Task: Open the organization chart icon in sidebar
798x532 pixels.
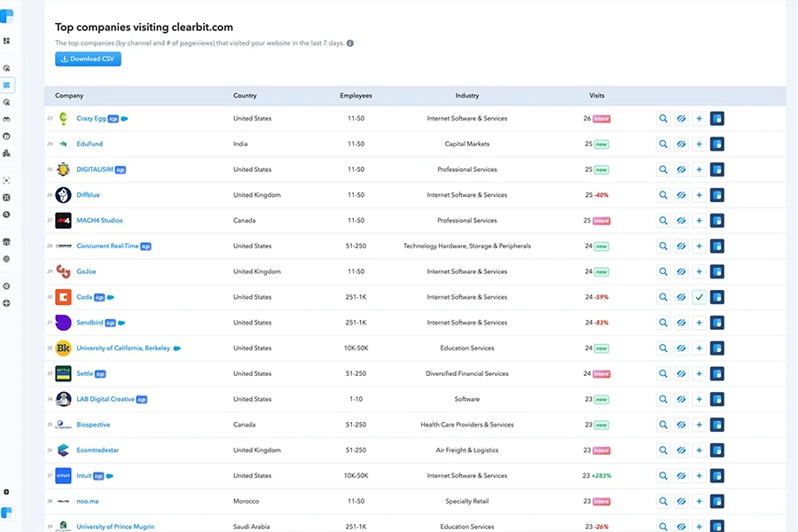Action: (6, 153)
